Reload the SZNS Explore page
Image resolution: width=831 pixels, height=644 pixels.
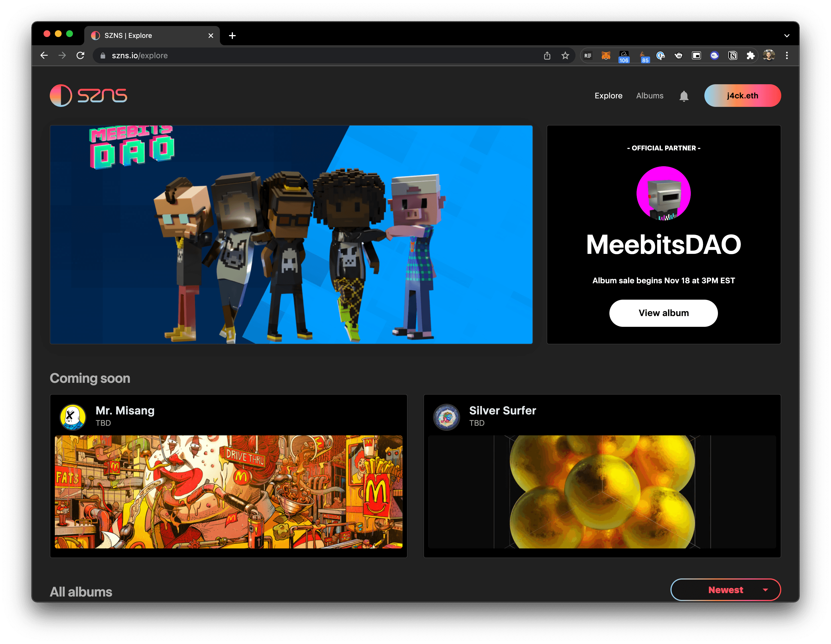(80, 56)
